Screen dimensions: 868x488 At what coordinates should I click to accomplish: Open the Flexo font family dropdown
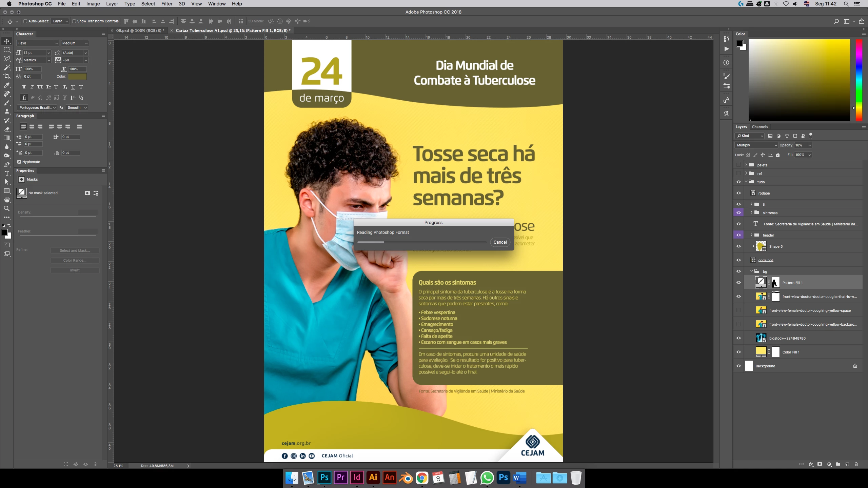click(x=56, y=43)
